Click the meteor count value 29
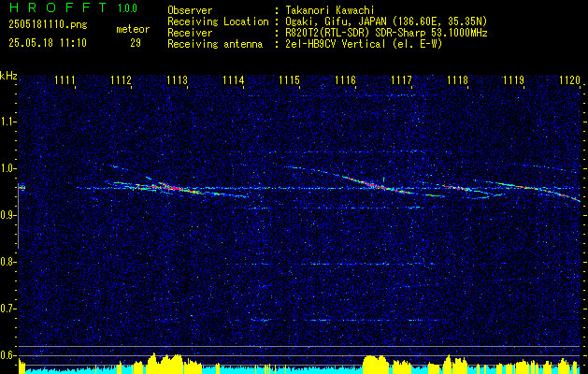 (136, 43)
